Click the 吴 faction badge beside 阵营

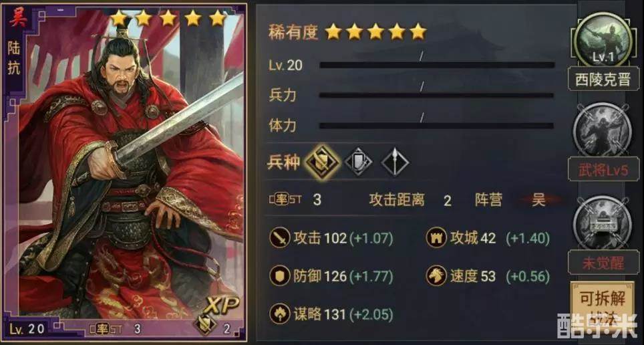tap(538, 201)
